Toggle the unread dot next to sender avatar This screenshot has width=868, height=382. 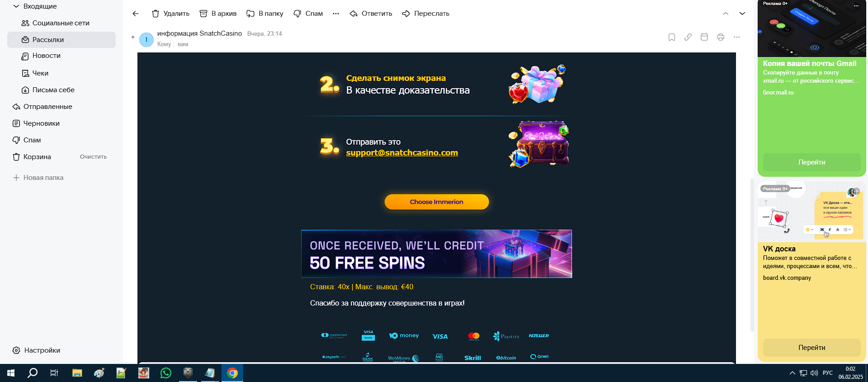pyautogui.click(x=133, y=37)
